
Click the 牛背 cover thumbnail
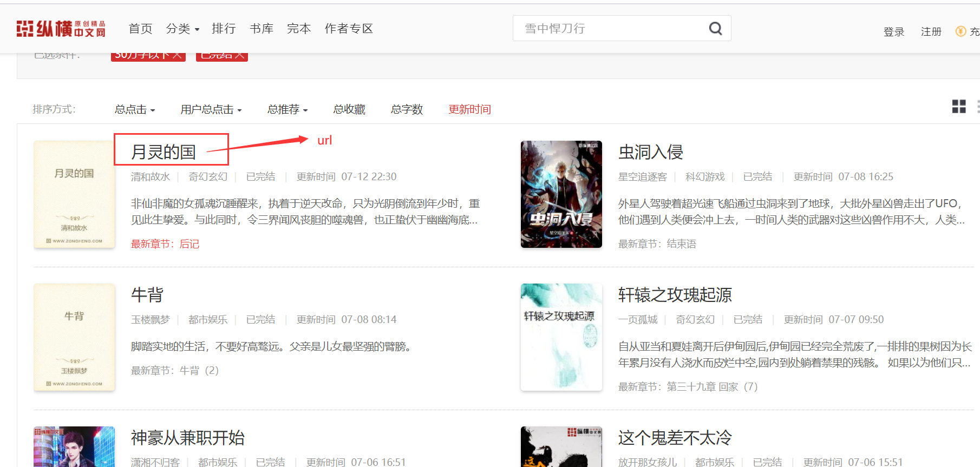coord(74,337)
